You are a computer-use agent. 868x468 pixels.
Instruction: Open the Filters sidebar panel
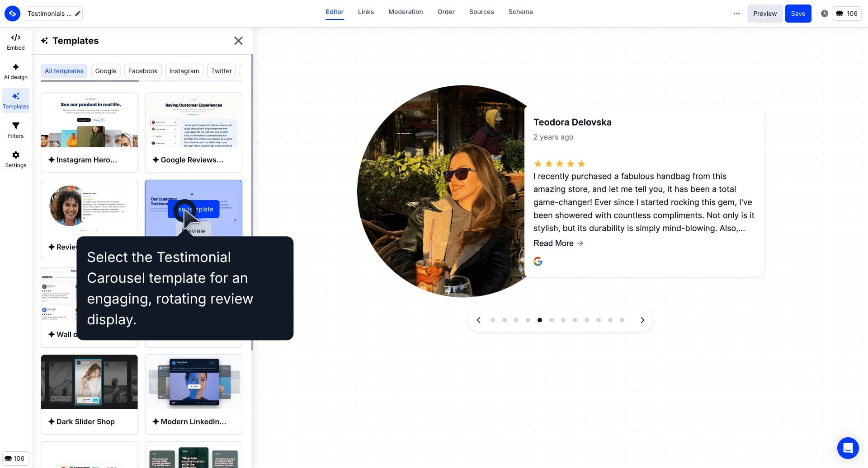coord(16,130)
